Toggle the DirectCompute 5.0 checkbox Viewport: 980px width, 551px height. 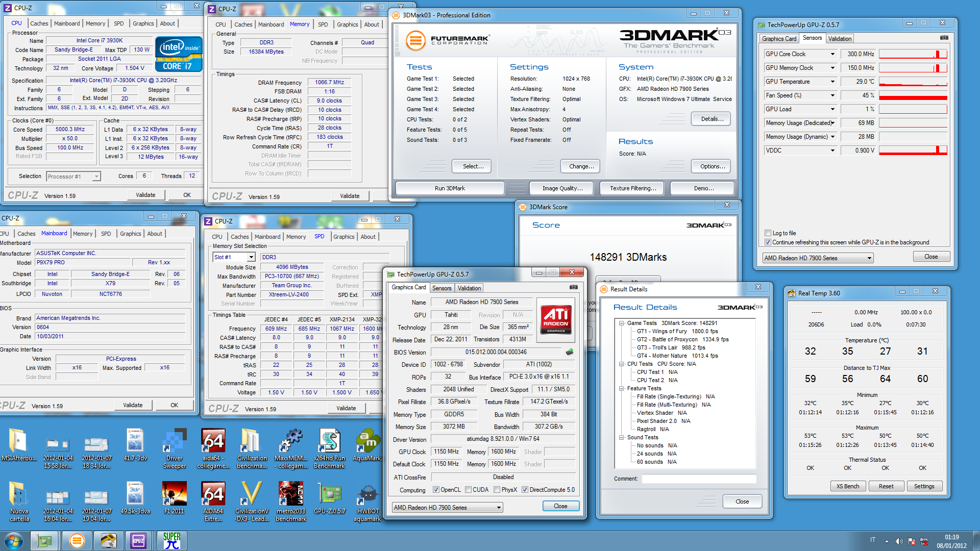tap(525, 490)
